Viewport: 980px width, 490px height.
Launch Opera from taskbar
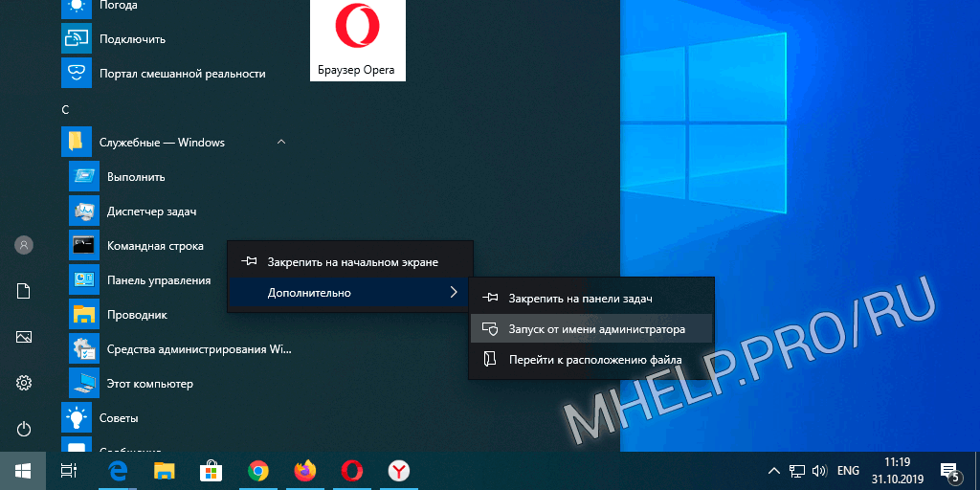point(352,471)
